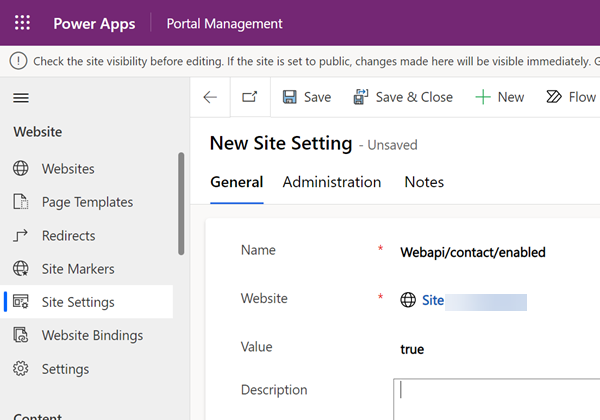Select Site Settings in the sidebar
This screenshot has height=420, width=600.
pos(78,302)
